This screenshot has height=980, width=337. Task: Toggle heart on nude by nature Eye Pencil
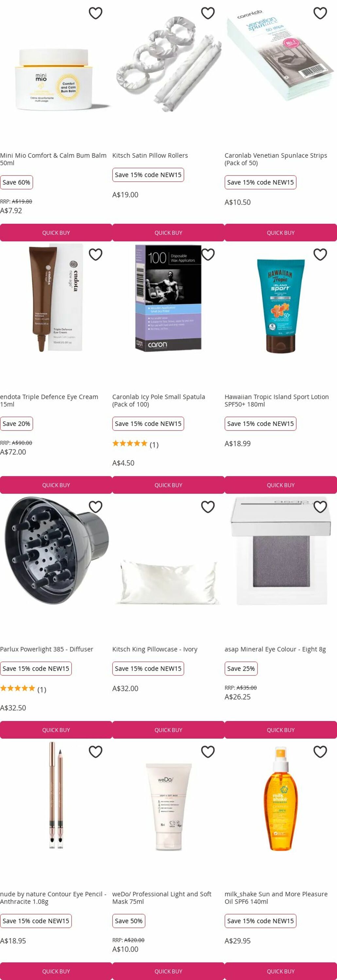tap(95, 751)
